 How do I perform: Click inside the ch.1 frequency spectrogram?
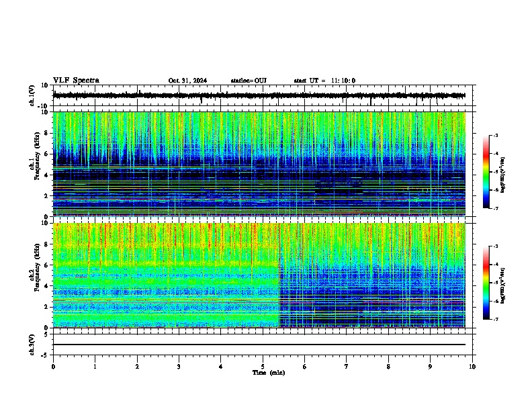pyautogui.click(x=259, y=164)
